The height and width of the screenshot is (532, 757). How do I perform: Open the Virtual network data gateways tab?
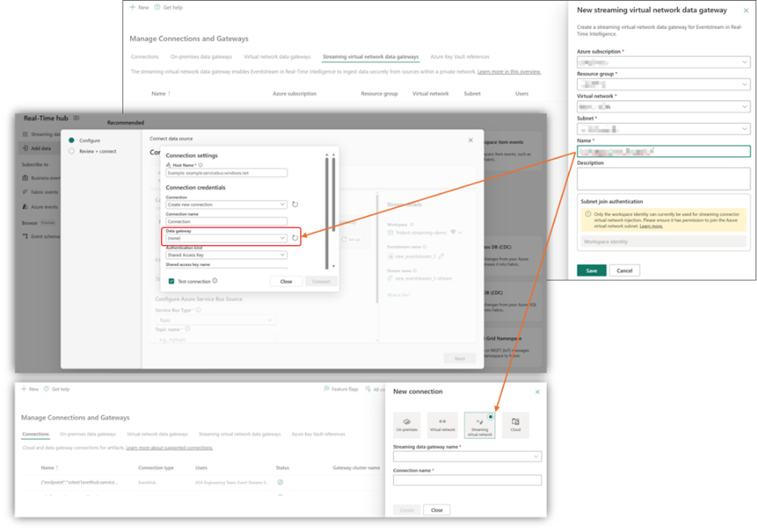tap(277, 57)
